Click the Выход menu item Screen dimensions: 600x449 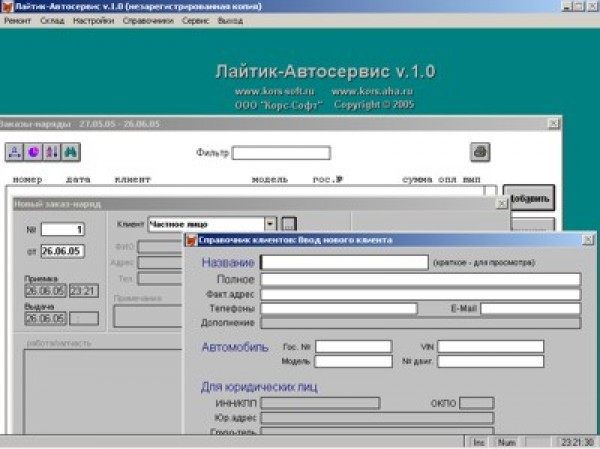pos(230,21)
